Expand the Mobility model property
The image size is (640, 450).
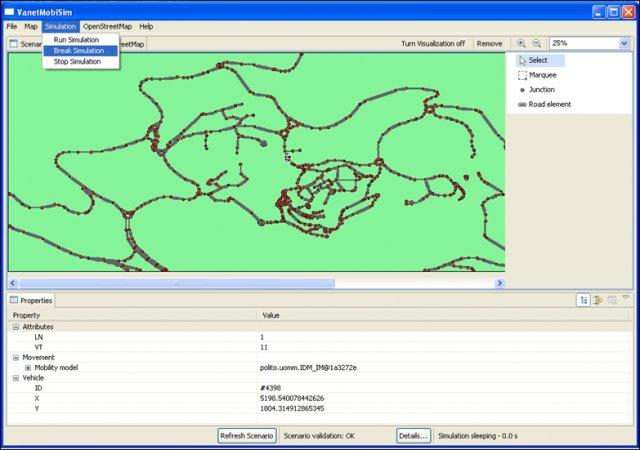(27, 368)
